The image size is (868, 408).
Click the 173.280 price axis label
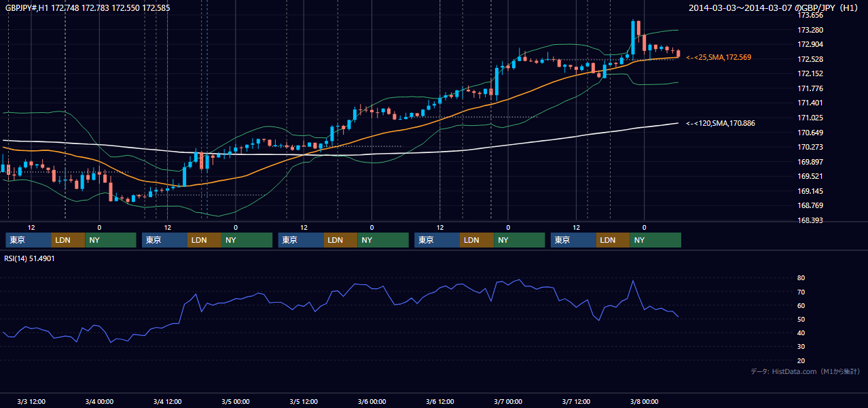tap(810, 30)
